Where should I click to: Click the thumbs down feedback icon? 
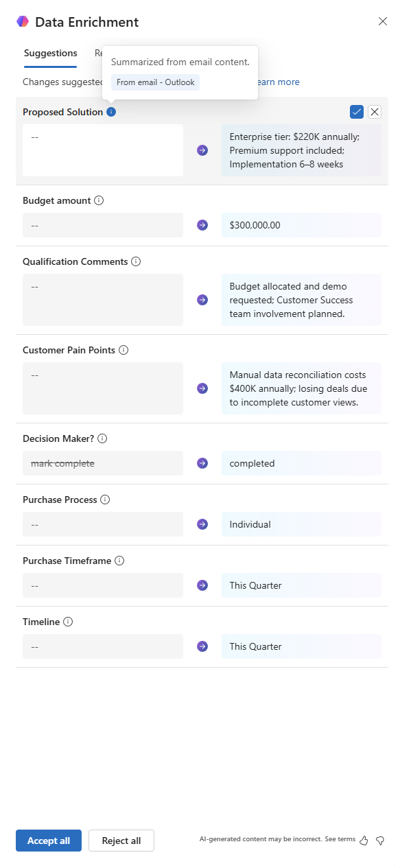click(380, 841)
